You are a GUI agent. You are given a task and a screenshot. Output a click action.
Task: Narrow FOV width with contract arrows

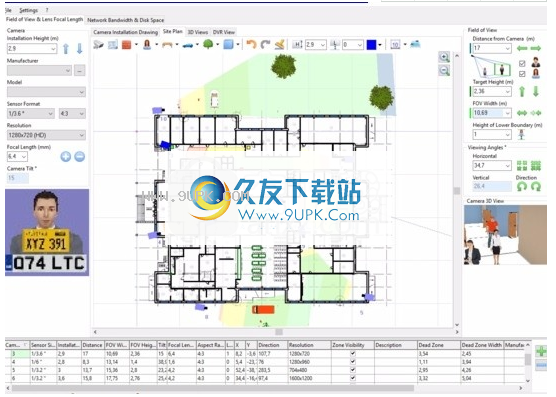[x=536, y=113]
